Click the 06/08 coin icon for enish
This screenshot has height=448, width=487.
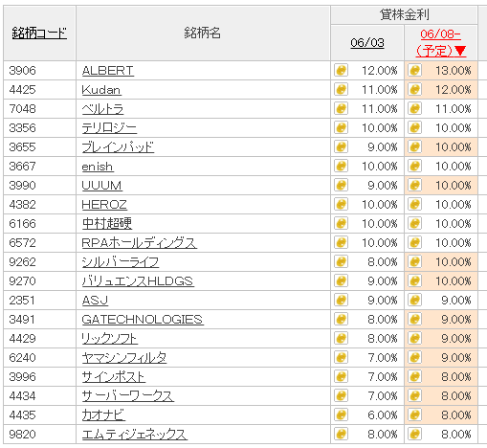click(x=415, y=166)
